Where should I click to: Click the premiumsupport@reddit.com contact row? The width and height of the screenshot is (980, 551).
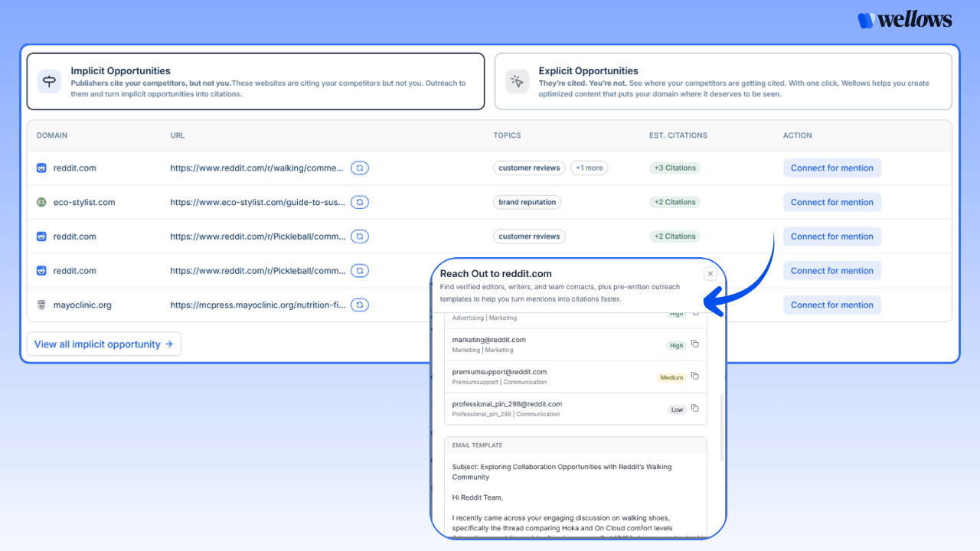(576, 377)
